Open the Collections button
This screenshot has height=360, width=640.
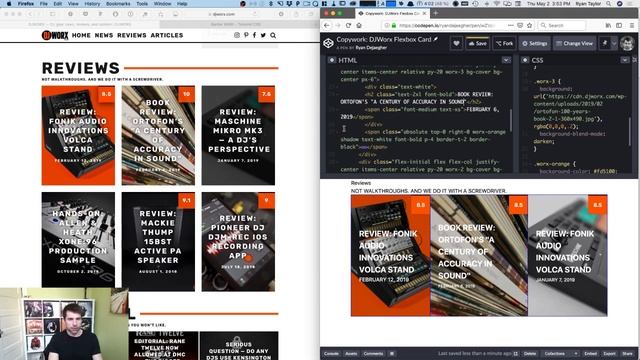pos(555,353)
